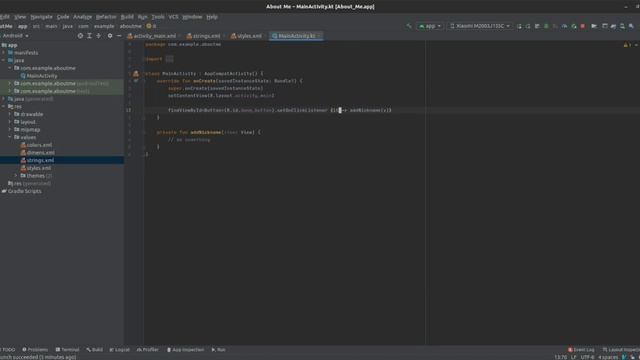640x360 pixels.
Task: Open the View menu
Action: click(20, 17)
